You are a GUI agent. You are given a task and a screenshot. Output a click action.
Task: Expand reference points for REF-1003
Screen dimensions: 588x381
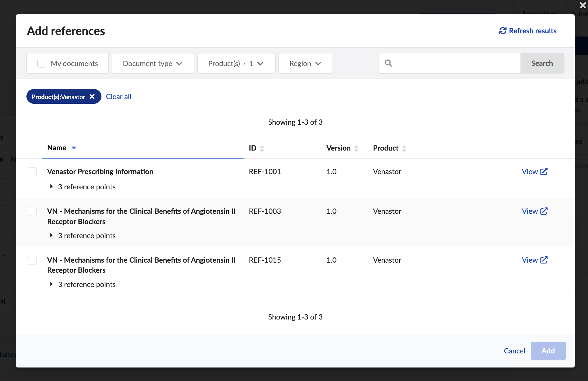(51, 235)
